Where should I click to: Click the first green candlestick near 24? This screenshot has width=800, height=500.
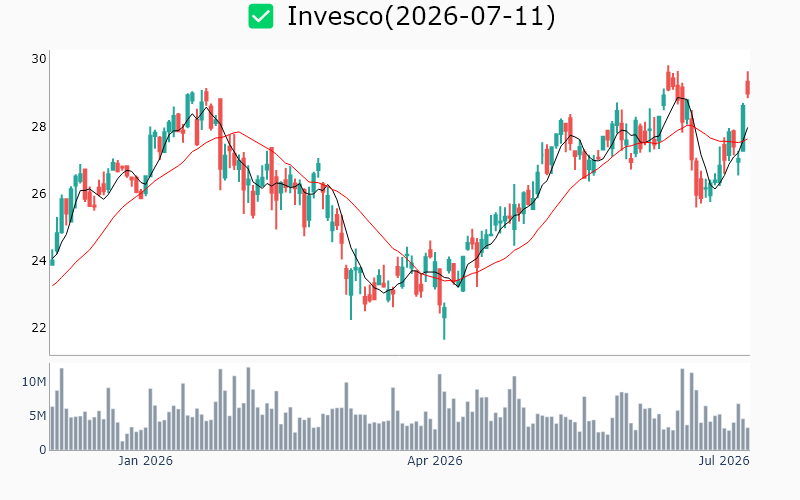point(52,258)
